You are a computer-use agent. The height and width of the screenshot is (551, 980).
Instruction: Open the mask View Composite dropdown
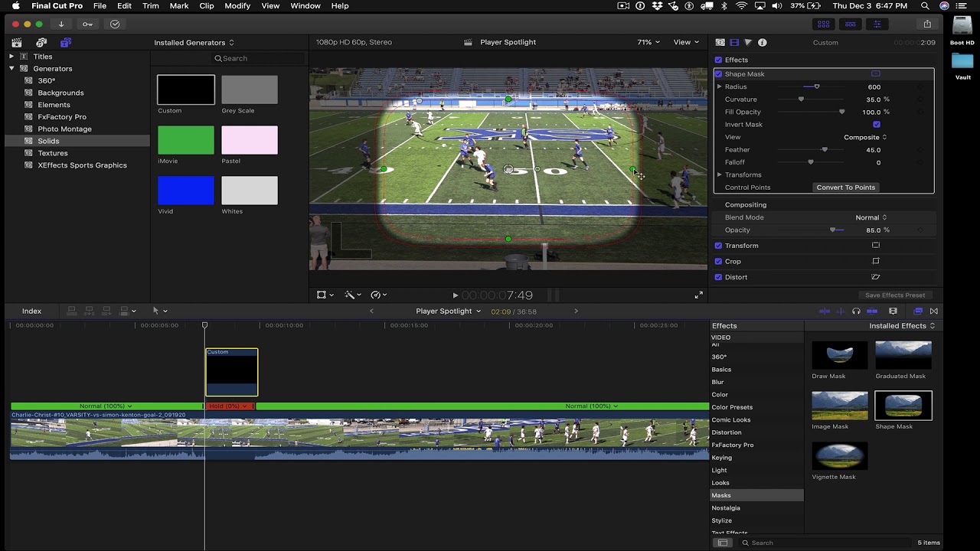(x=865, y=138)
